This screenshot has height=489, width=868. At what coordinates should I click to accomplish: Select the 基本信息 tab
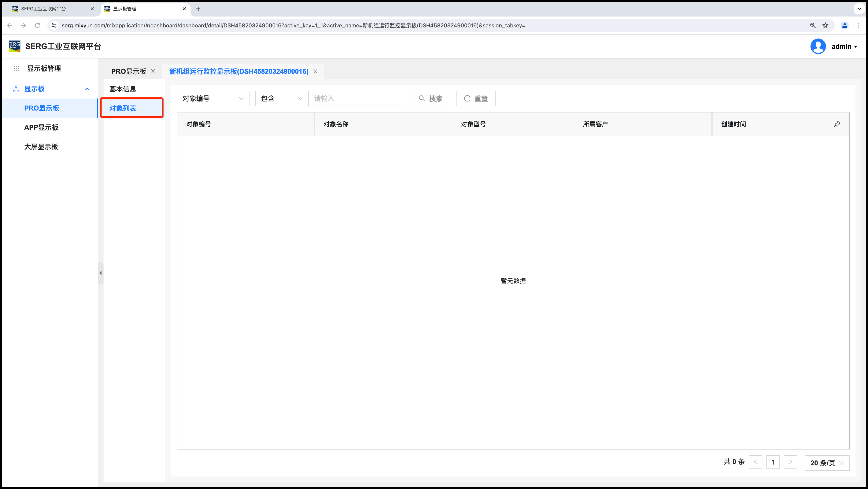(123, 89)
